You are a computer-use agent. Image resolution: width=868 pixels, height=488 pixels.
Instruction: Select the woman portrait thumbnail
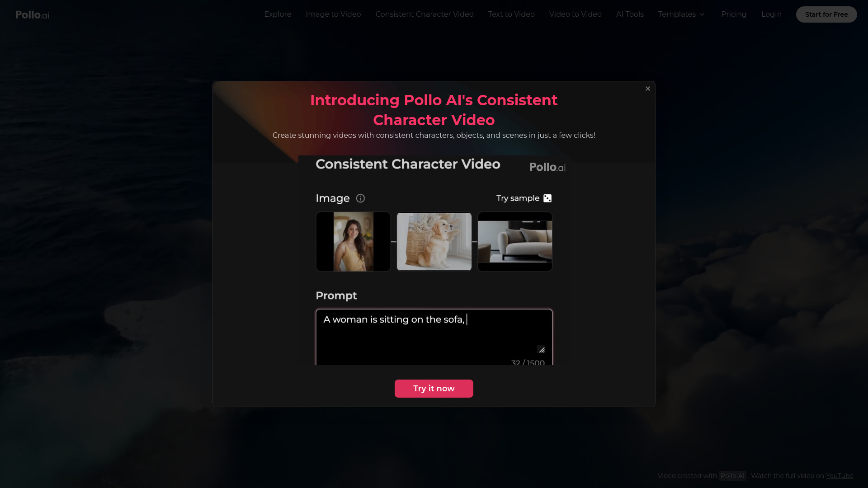pyautogui.click(x=353, y=241)
